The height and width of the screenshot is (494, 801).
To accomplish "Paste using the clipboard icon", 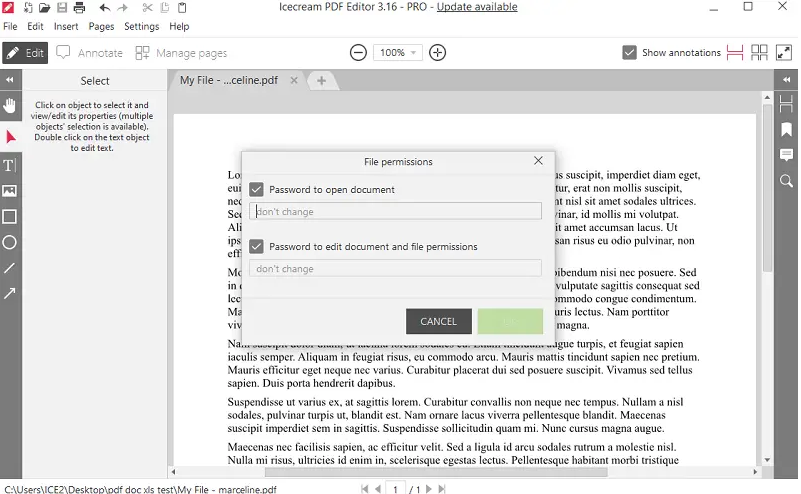I will (x=182, y=7).
